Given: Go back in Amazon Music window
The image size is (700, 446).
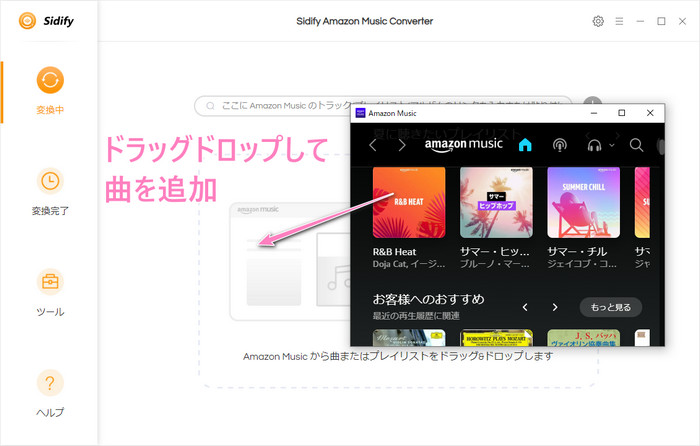Looking at the screenshot, I should tap(373, 145).
